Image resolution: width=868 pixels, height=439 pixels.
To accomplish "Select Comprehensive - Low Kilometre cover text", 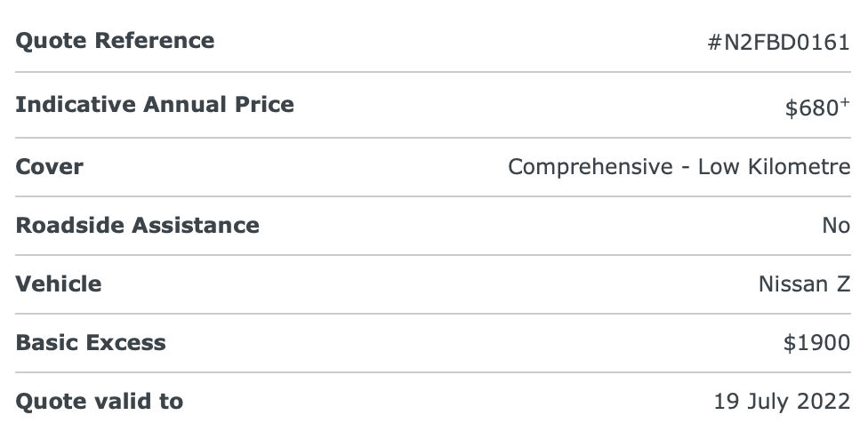I will click(x=679, y=167).
